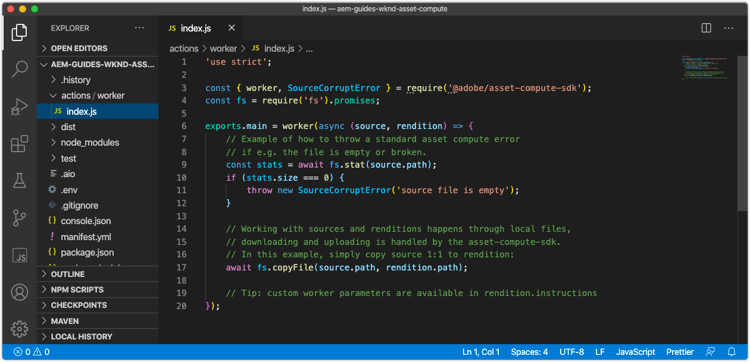This screenshot has width=750, height=362.
Task: Expand the test folder
Action: [98, 158]
